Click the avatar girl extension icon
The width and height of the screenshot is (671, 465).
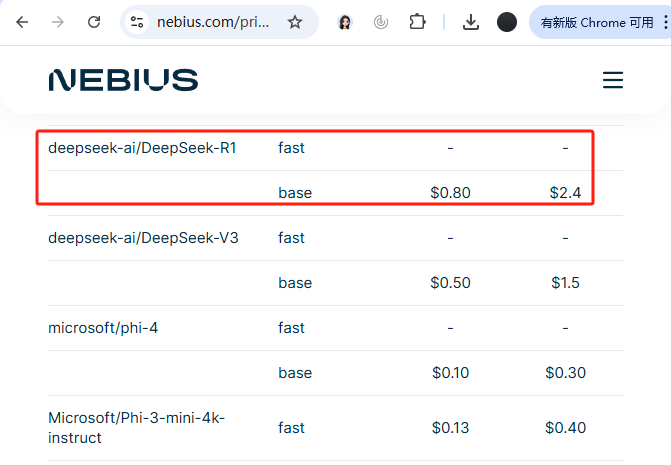click(x=345, y=22)
